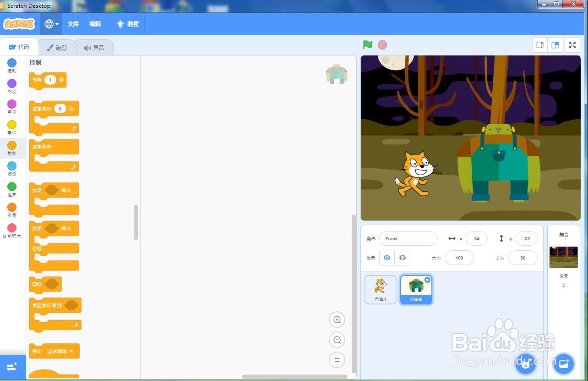Click the Scratch logo
Image resolution: width=588 pixels, height=381 pixels.
[x=19, y=24]
